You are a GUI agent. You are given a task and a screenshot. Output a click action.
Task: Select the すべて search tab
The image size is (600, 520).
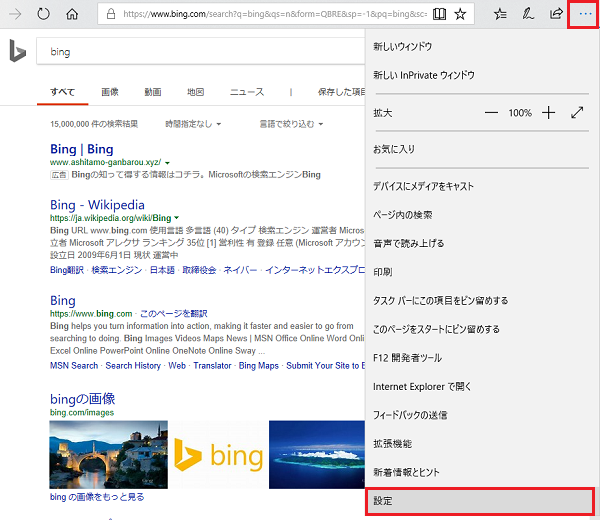pos(62,92)
